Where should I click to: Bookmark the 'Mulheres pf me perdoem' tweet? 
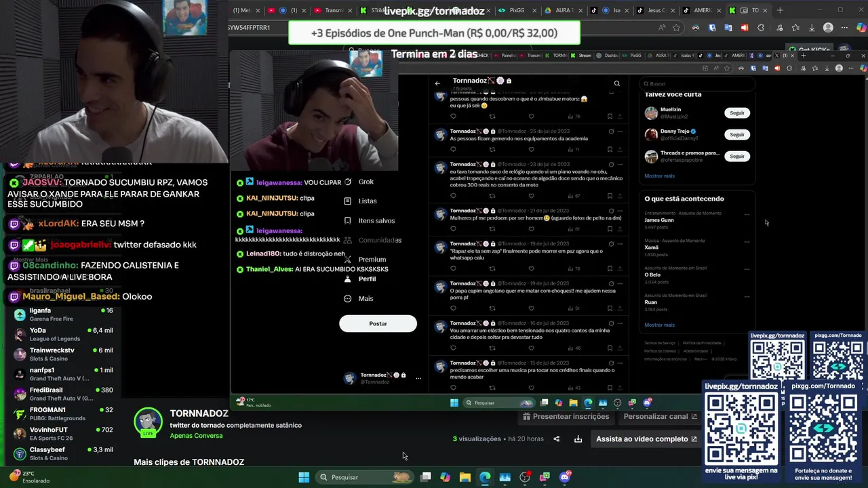click(610, 229)
